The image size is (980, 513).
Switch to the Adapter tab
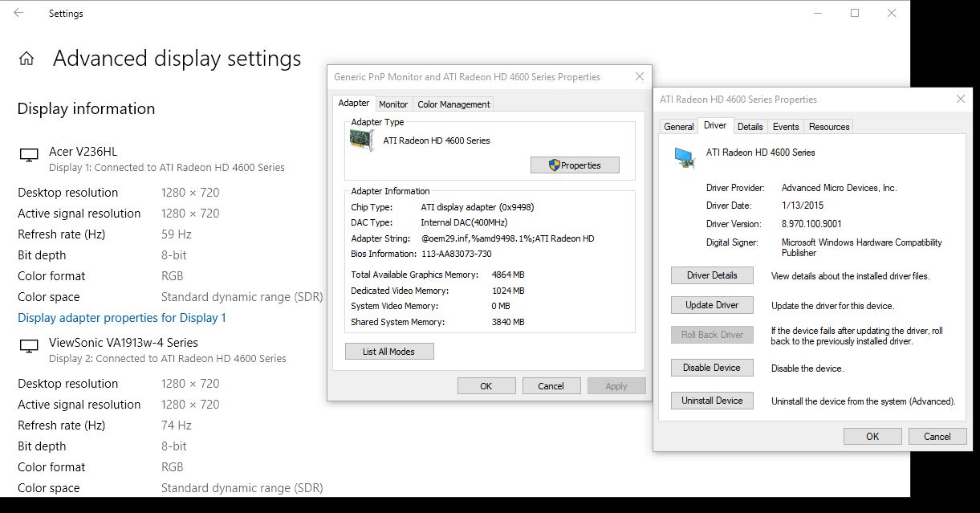click(x=354, y=104)
